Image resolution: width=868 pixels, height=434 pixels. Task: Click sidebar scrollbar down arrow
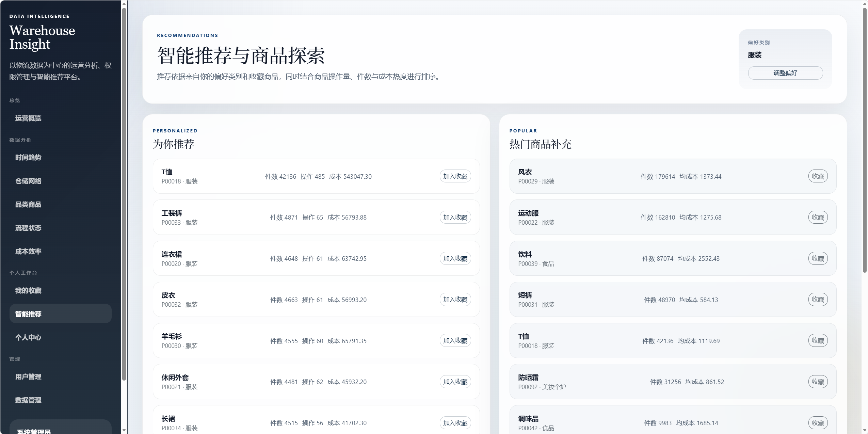(124, 430)
